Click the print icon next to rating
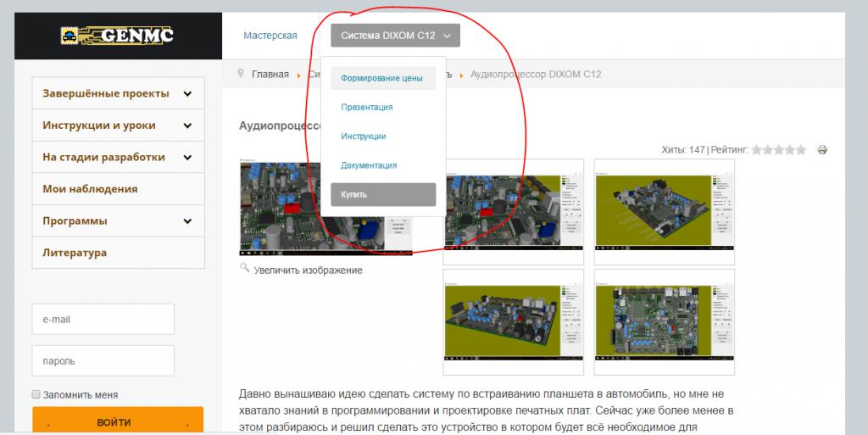Image resolution: width=868 pixels, height=435 pixels. point(821,150)
